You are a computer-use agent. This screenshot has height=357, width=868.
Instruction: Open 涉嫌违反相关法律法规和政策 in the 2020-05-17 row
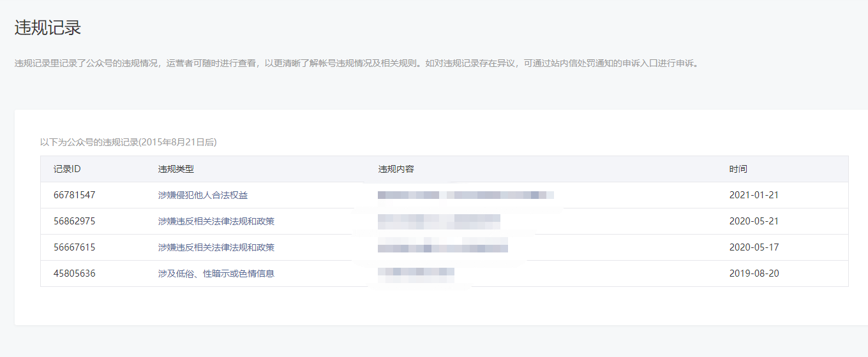coord(216,247)
